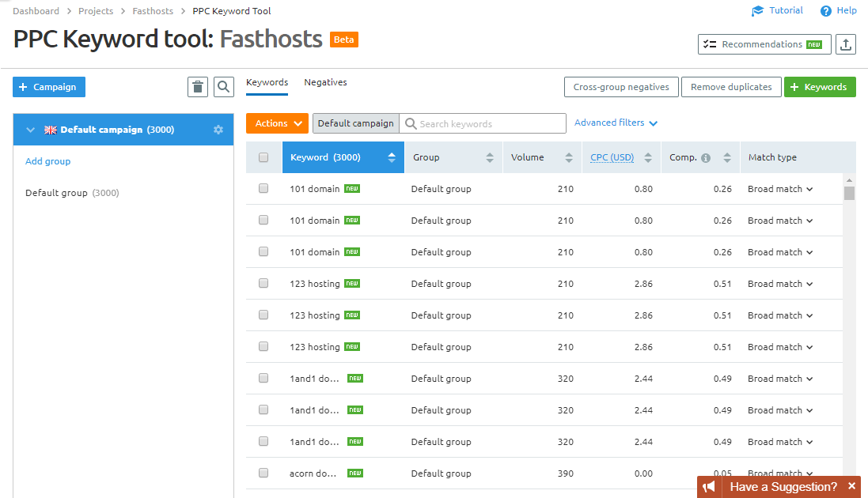Open campaign search with the magnifier icon
This screenshot has width=868, height=498.
point(224,87)
